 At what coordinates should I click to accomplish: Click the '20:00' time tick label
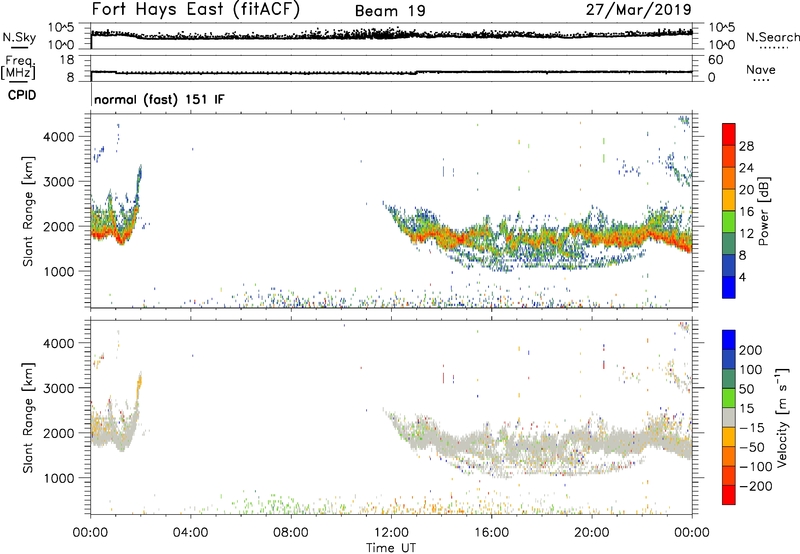[592, 533]
